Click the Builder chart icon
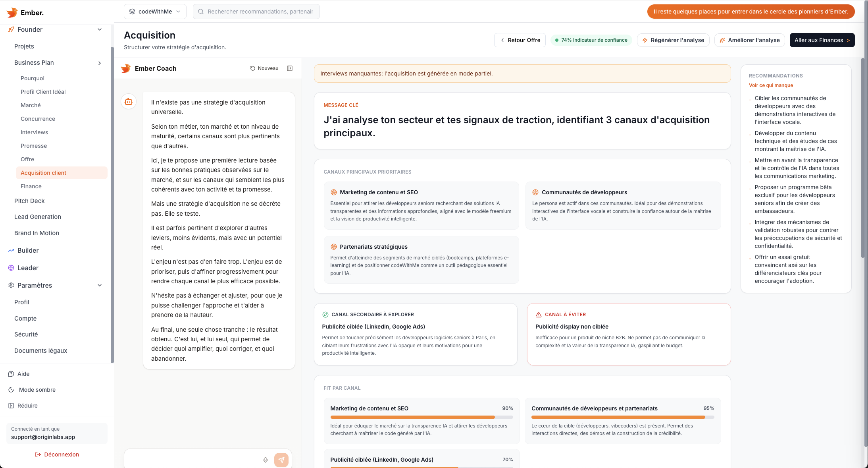The image size is (868, 468). (x=10, y=250)
